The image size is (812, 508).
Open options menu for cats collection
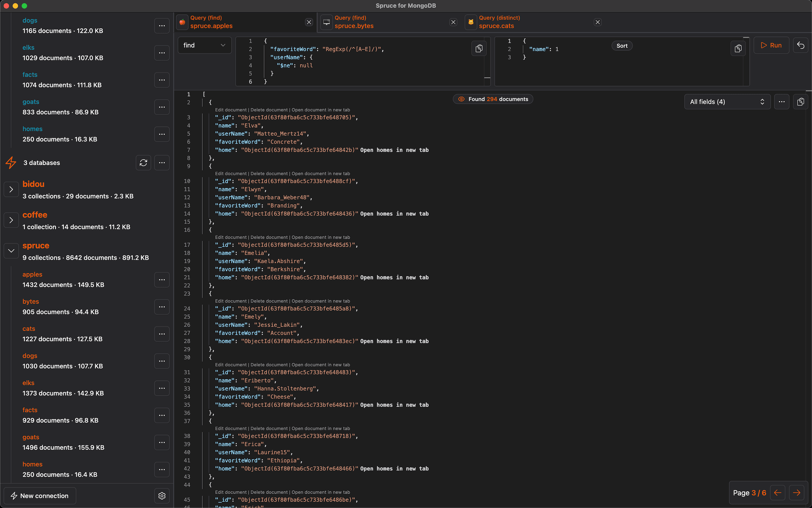coord(162,334)
